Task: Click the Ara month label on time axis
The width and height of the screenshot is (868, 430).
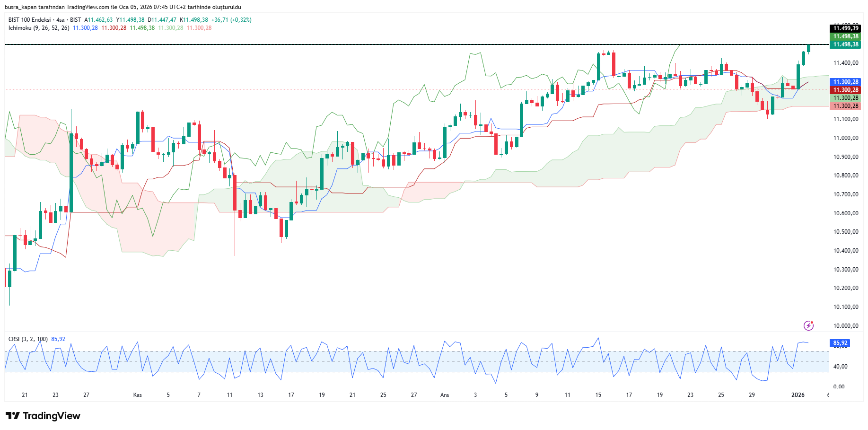Action: coord(444,395)
